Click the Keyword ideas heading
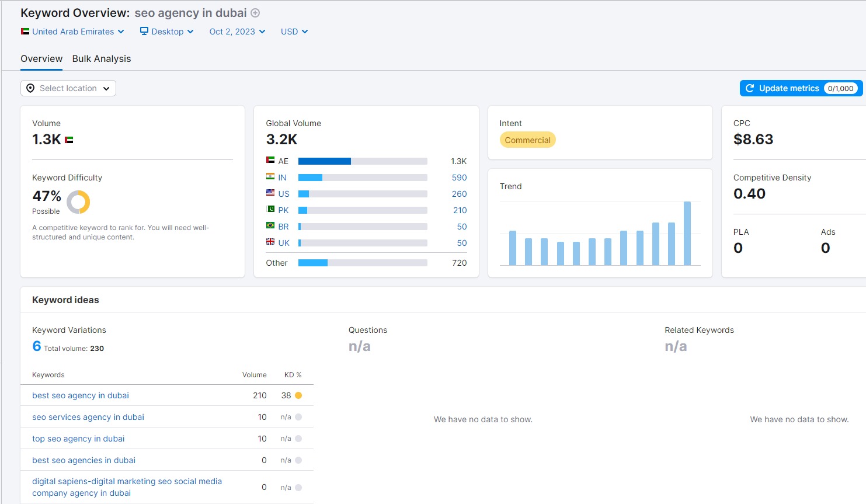 [65, 300]
